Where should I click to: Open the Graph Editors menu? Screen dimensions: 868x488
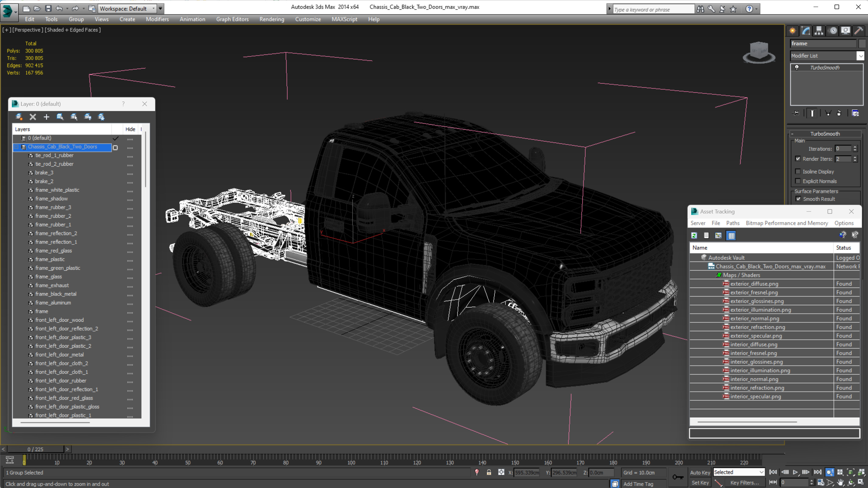(x=232, y=19)
